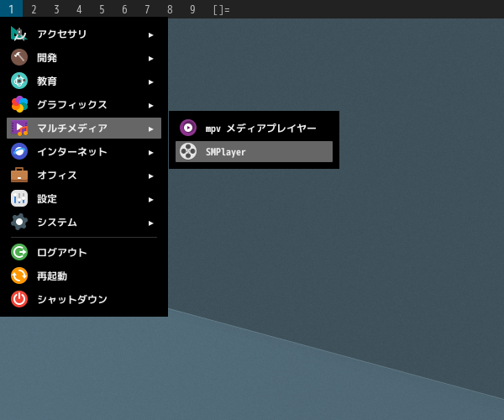Switch to workspace tag 2
Screen dimensions: 504x420
tap(34, 9)
